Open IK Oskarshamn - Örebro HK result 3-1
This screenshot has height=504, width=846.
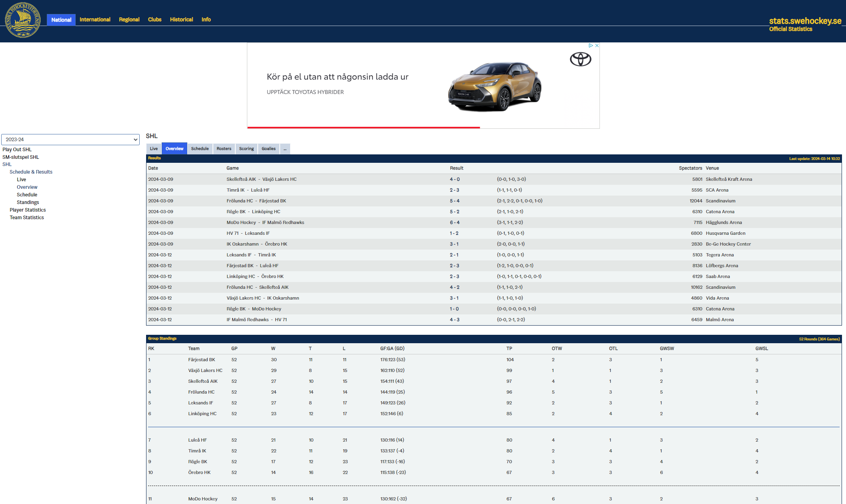(454, 244)
